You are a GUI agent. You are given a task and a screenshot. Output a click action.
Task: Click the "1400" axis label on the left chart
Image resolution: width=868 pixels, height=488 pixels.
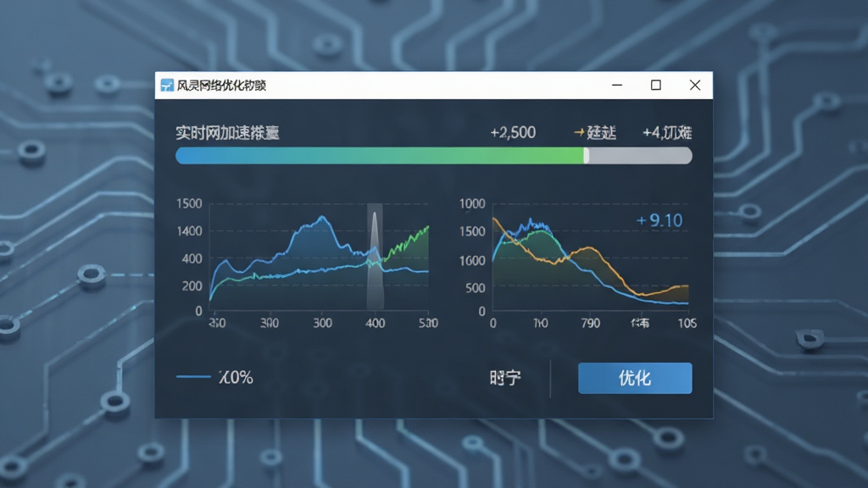point(189,231)
